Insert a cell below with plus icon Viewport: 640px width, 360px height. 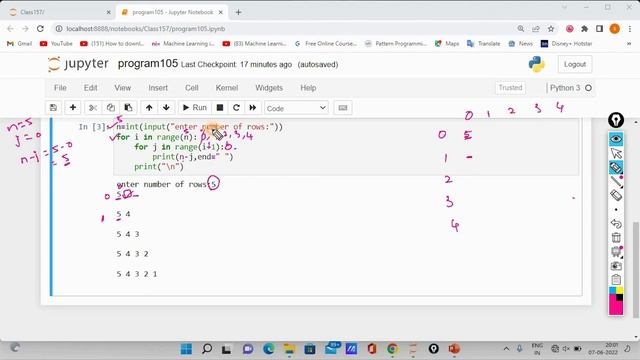[x=73, y=108]
